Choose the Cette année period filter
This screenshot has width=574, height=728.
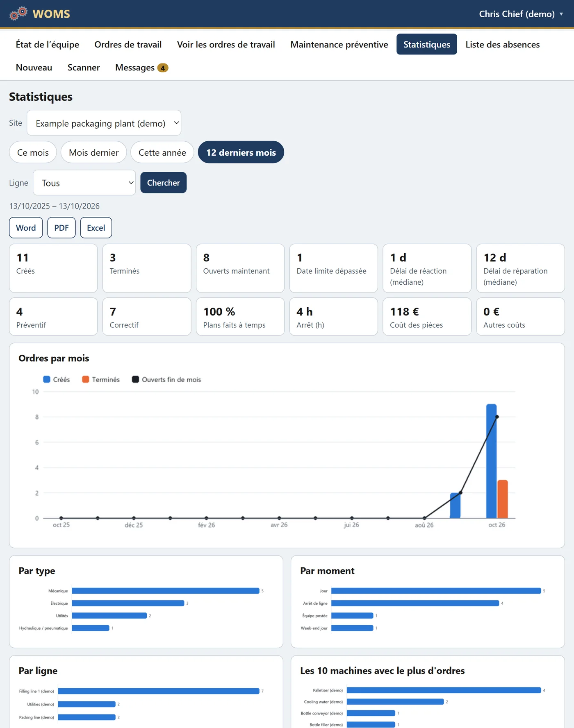tap(162, 152)
